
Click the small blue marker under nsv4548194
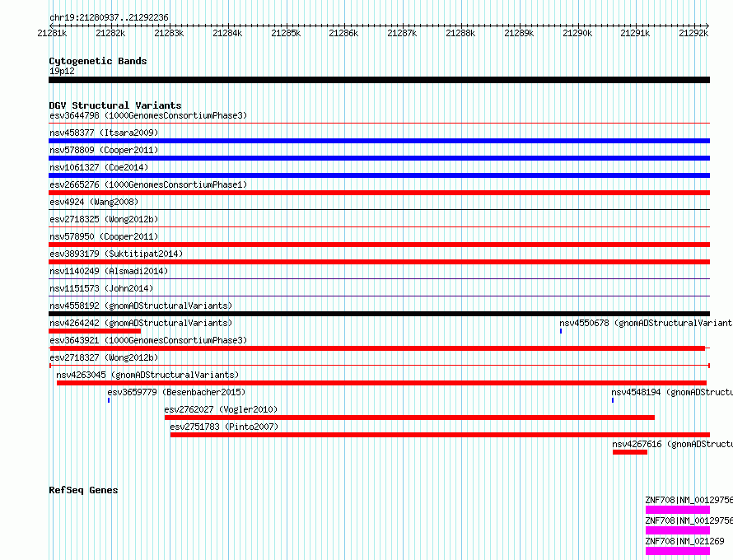613,400
